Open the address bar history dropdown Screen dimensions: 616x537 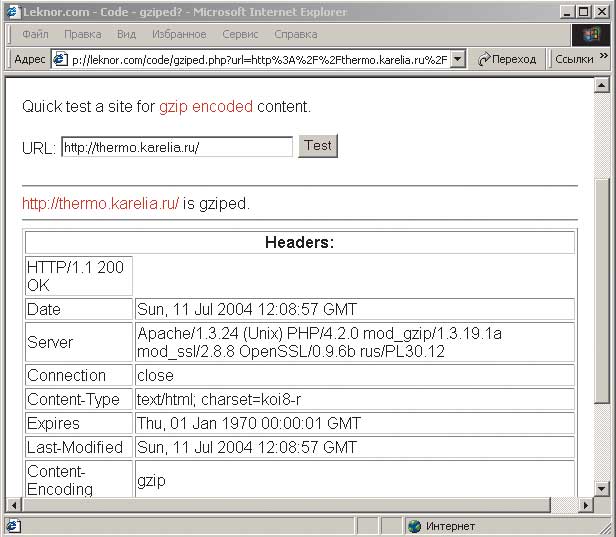click(x=458, y=59)
